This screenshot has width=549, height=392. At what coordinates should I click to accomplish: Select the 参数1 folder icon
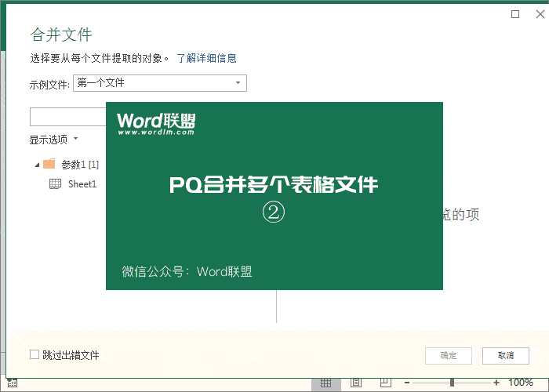[x=49, y=163]
